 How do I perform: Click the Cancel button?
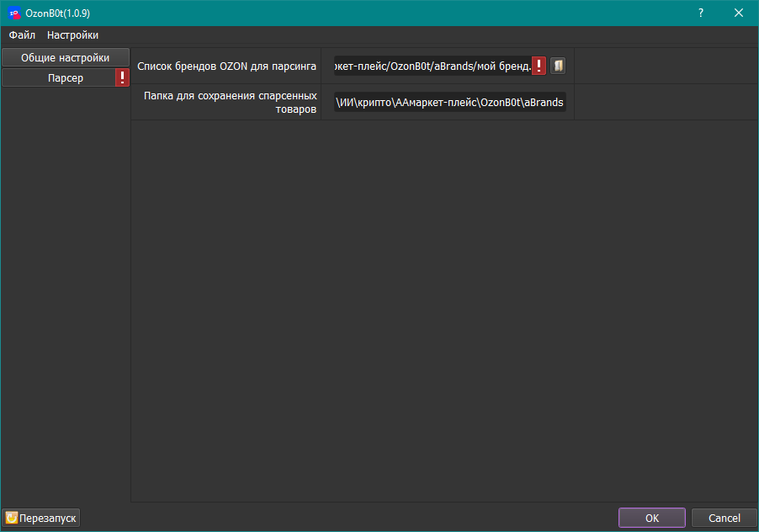pos(724,518)
